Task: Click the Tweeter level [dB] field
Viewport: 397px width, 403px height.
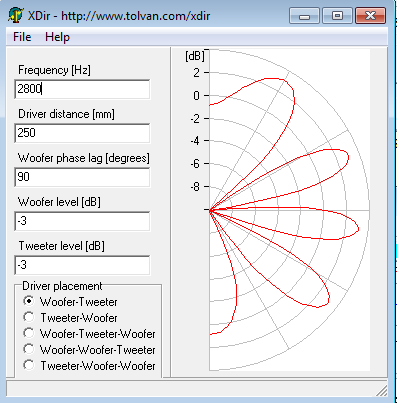Action: point(82,265)
